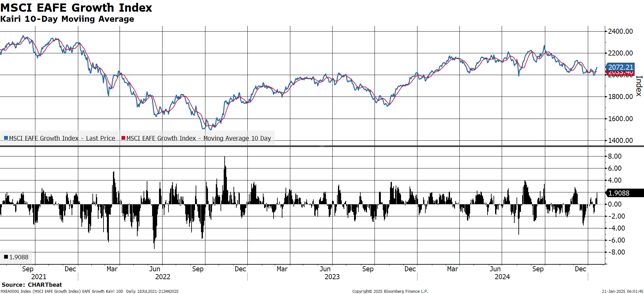Screen dimensions: 644x294
Task: Click the timestamp '21-Jan-2025 06:01:45'
Action: coord(622,291)
